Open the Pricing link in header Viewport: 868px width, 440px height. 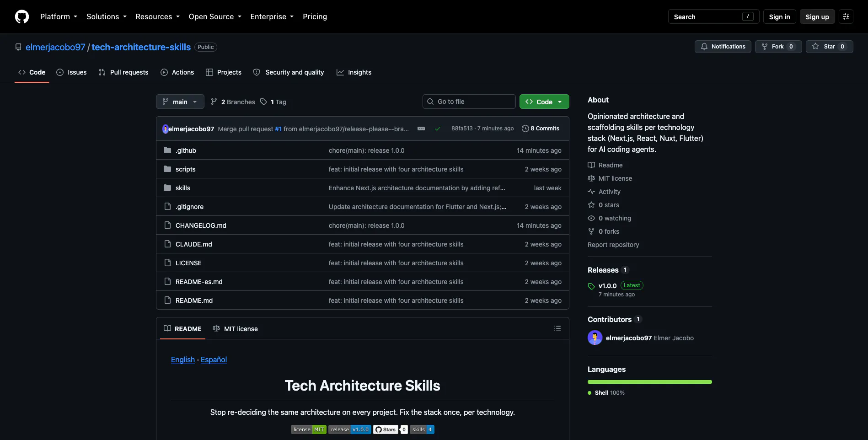click(x=315, y=16)
